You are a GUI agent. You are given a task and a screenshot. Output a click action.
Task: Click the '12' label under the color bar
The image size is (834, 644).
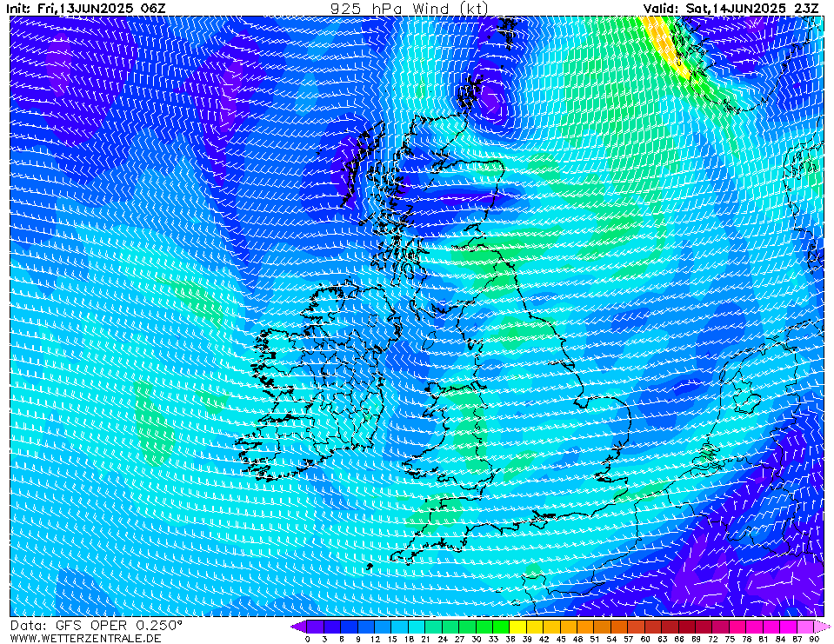point(375,639)
